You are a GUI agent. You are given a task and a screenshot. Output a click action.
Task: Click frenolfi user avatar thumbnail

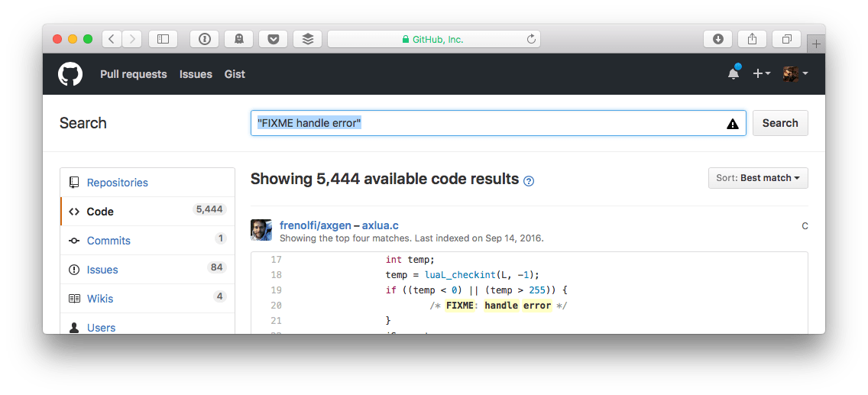point(261,229)
